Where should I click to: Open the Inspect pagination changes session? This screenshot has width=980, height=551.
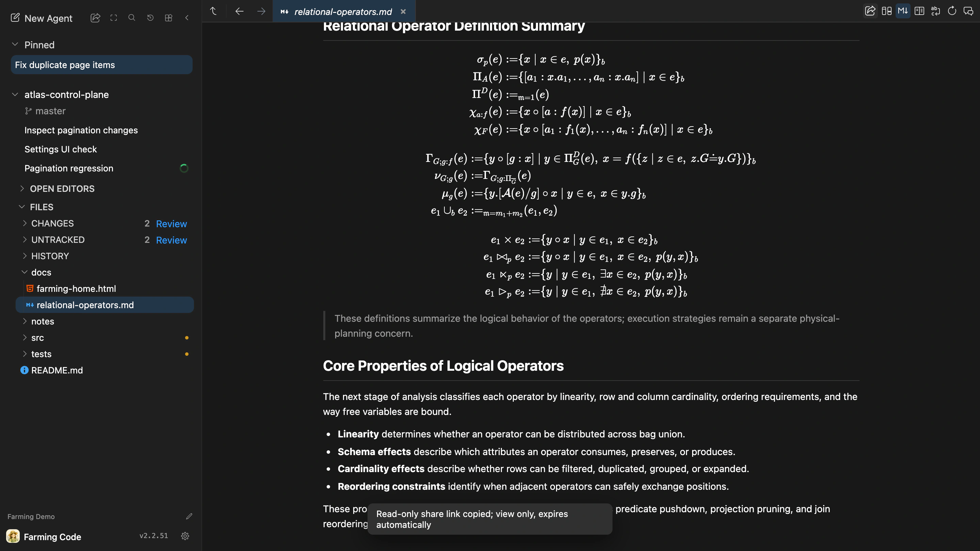coord(81,130)
